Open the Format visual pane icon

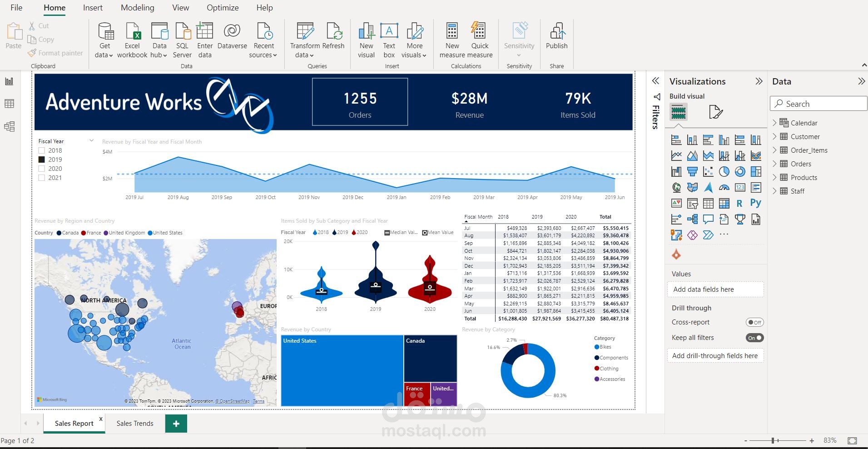715,112
